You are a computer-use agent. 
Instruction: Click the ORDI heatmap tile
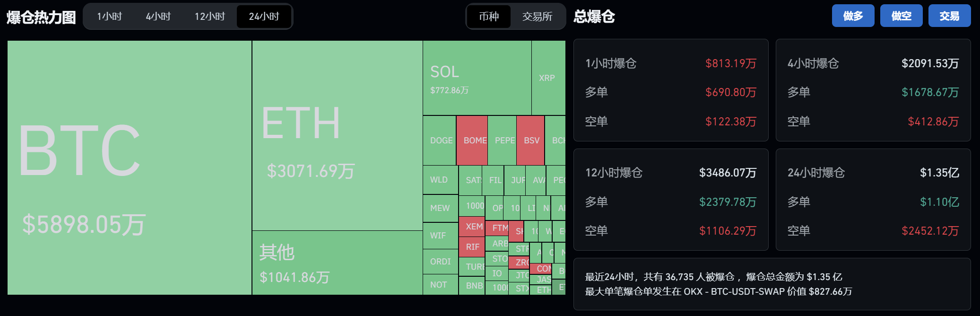click(x=440, y=262)
